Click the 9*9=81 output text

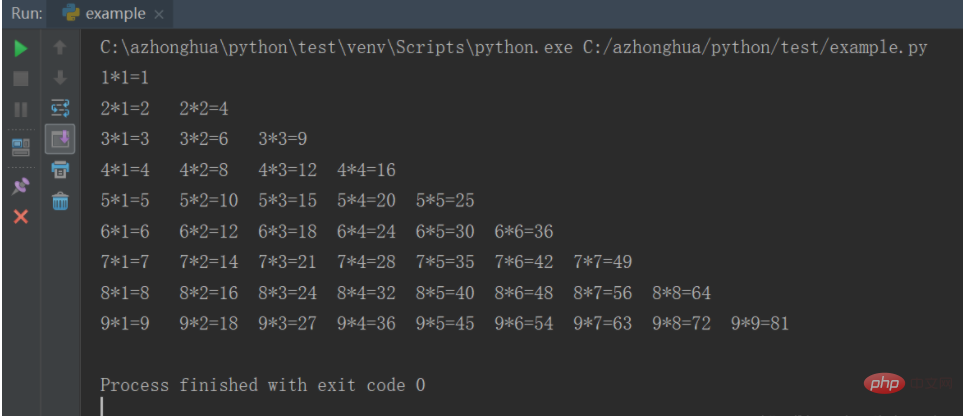click(761, 325)
